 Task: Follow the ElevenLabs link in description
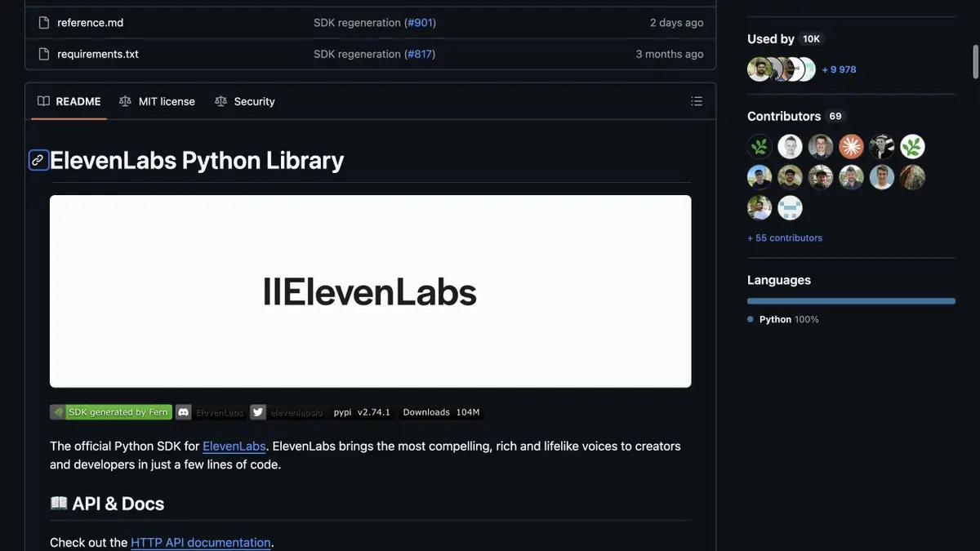click(x=234, y=447)
